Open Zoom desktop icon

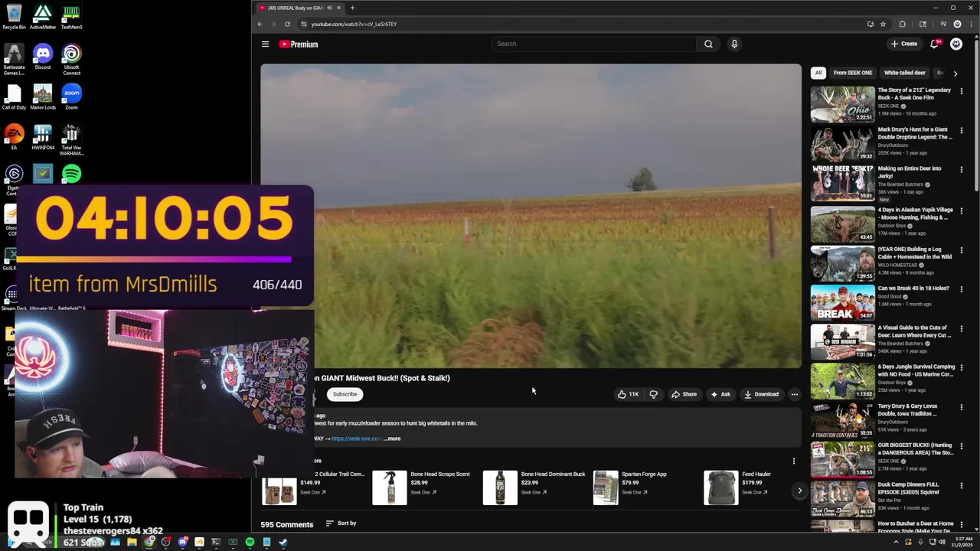pos(71,97)
